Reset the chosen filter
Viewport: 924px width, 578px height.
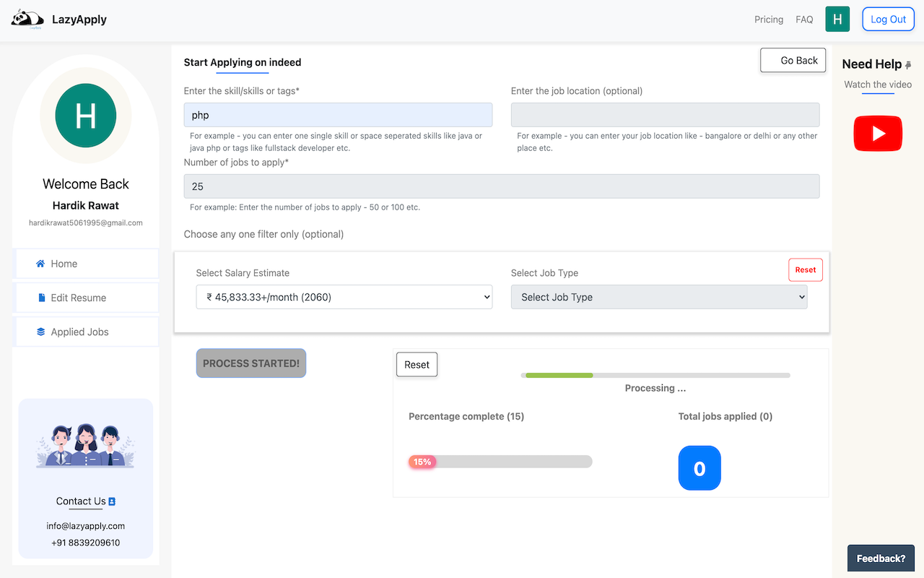pos(805,269)
